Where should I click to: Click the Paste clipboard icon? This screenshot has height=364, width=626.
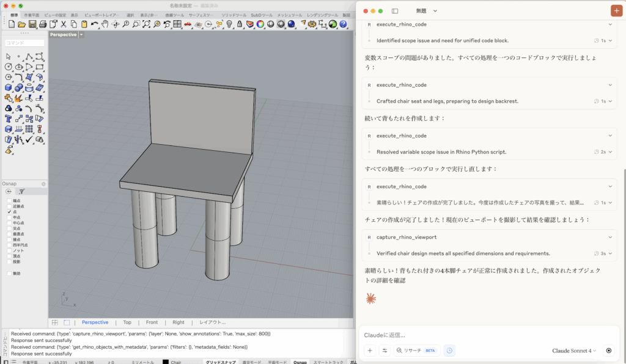84,24
